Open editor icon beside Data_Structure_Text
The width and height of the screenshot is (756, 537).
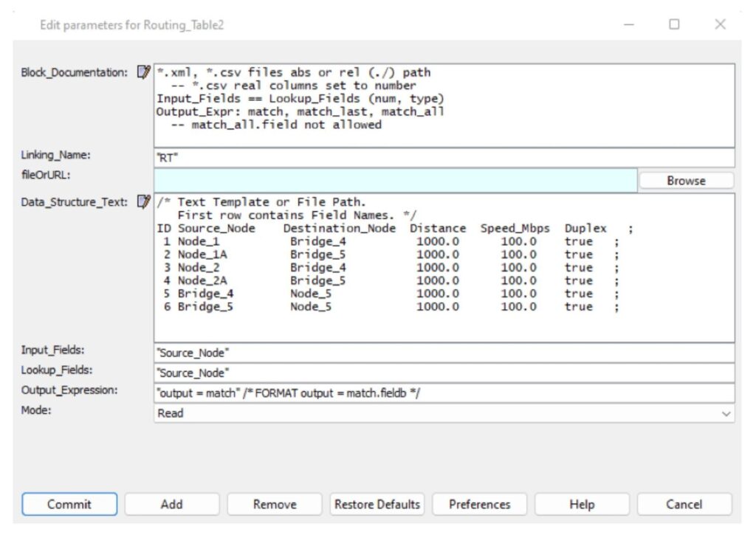(143, 201)
